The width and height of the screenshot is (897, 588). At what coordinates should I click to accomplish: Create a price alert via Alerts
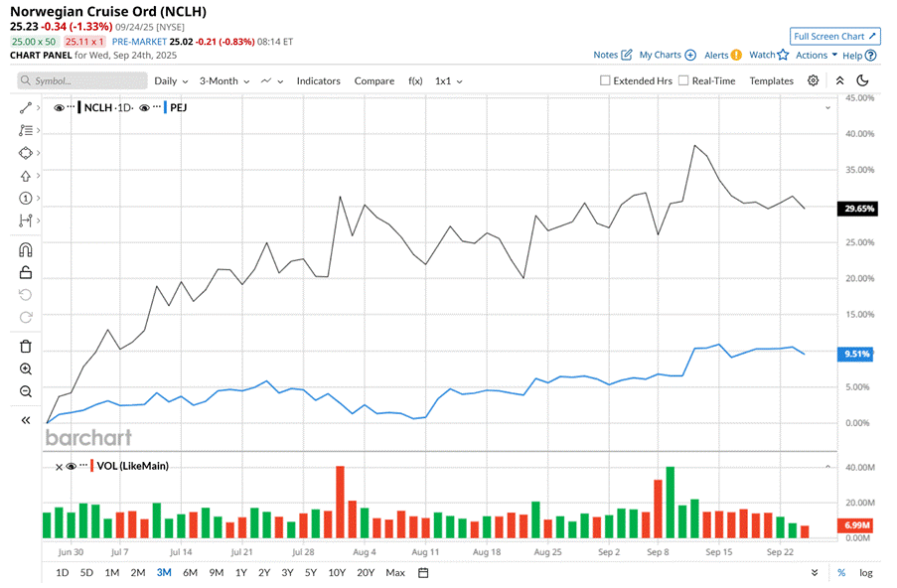point(722,55)
